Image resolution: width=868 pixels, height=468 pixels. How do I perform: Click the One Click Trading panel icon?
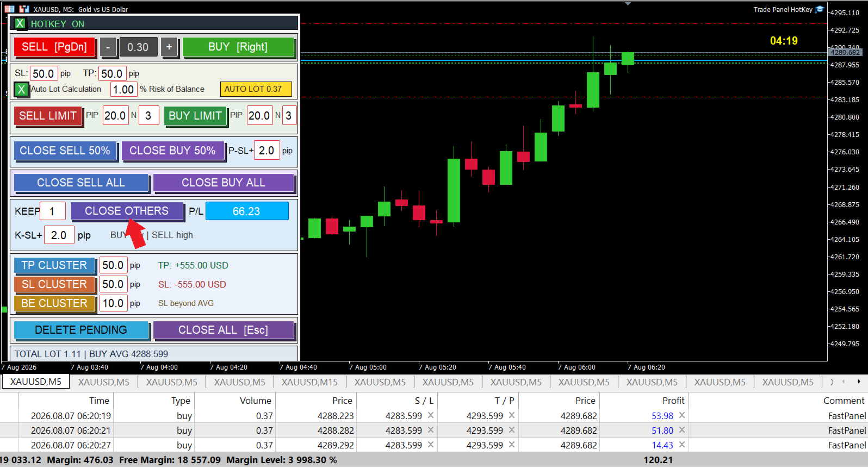click(x=9, y=9)
